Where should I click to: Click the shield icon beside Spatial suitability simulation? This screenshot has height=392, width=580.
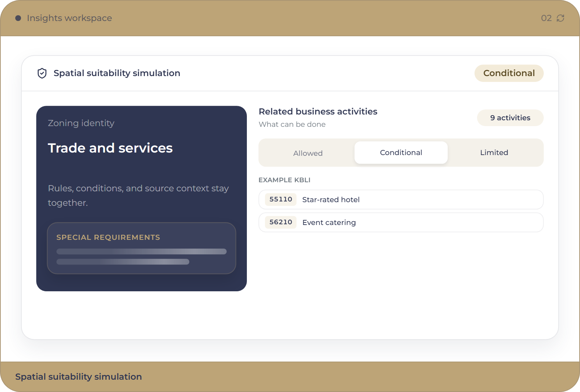42,73
